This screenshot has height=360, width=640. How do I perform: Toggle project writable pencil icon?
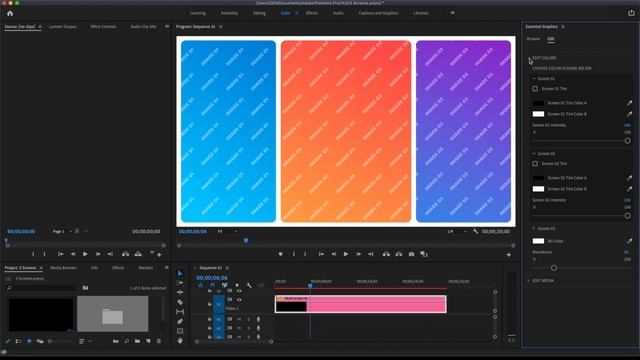pos(8,341)
